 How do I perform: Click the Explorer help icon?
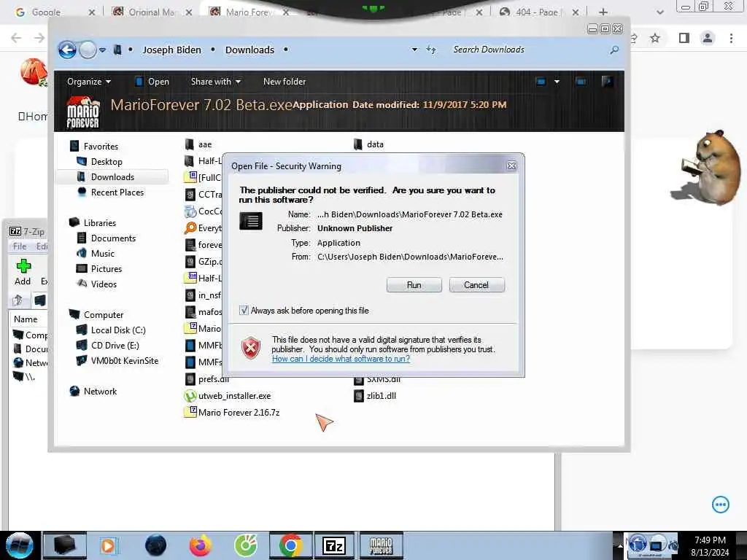click(607, 82)
